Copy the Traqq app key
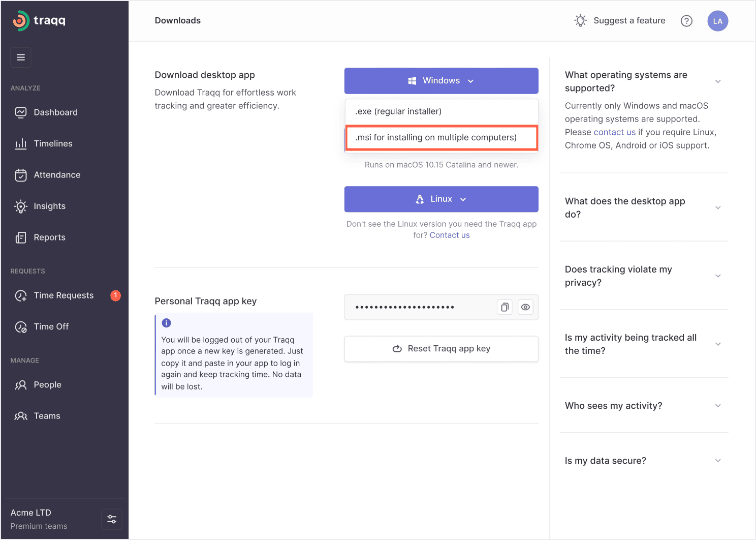This screenshot has width=756, height=540. coord(505,307)
